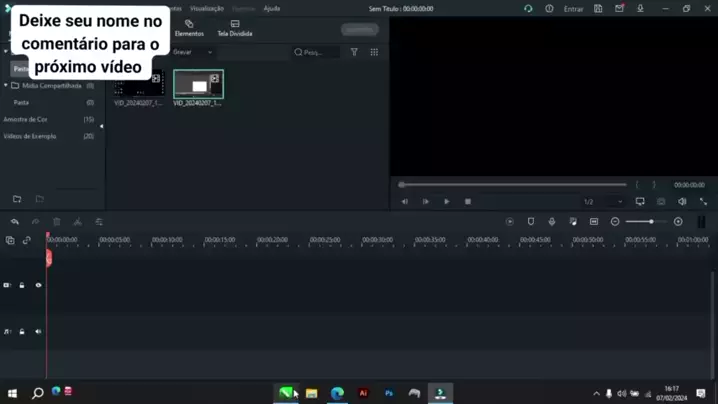This screenshot has height=404, width=718.
Task: Click the timeline playhead marker
Action: coord(48,257)
